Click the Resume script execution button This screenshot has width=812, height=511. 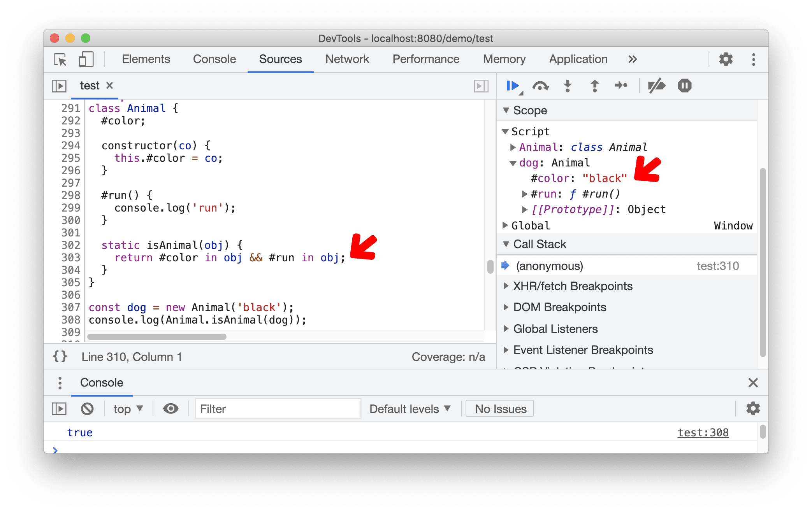pos(512,86)
